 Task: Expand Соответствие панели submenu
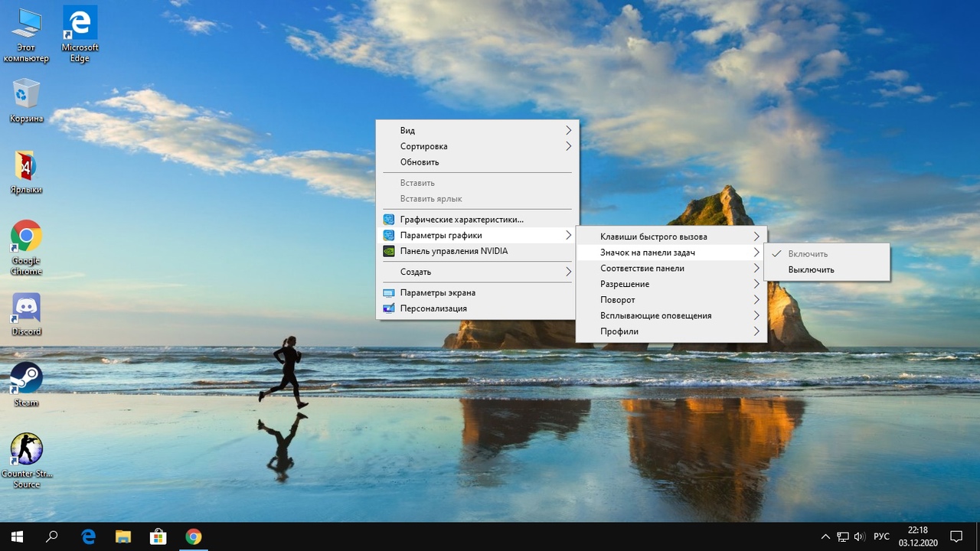click(671, 269)
